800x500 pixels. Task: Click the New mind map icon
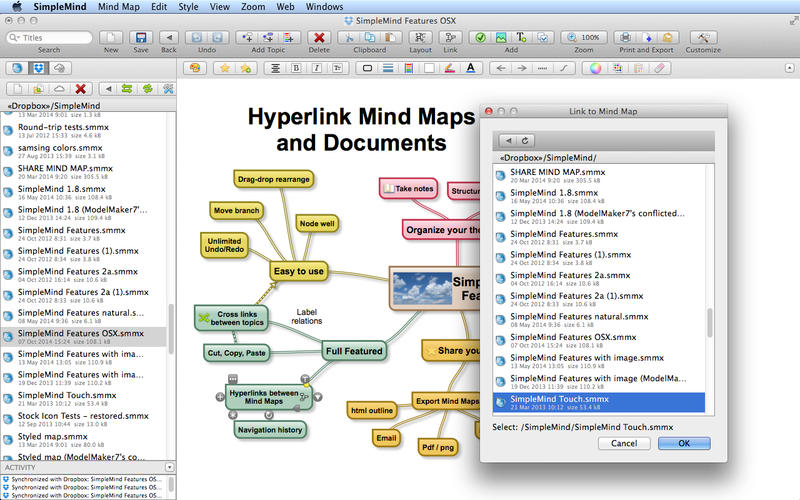[x=111, y=38]
